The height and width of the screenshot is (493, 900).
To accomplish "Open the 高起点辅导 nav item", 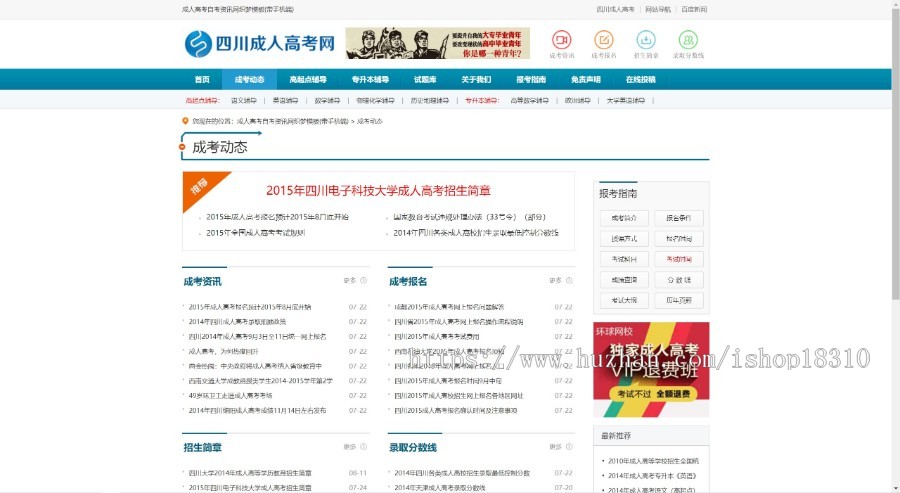I will [x=308, y=79].
